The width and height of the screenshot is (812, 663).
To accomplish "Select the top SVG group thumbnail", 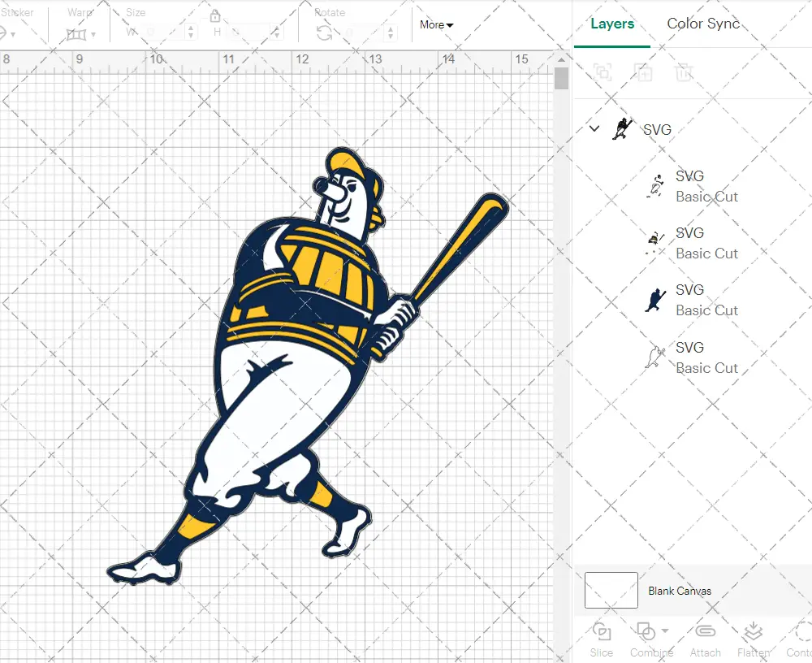I will tap(623, 128).
